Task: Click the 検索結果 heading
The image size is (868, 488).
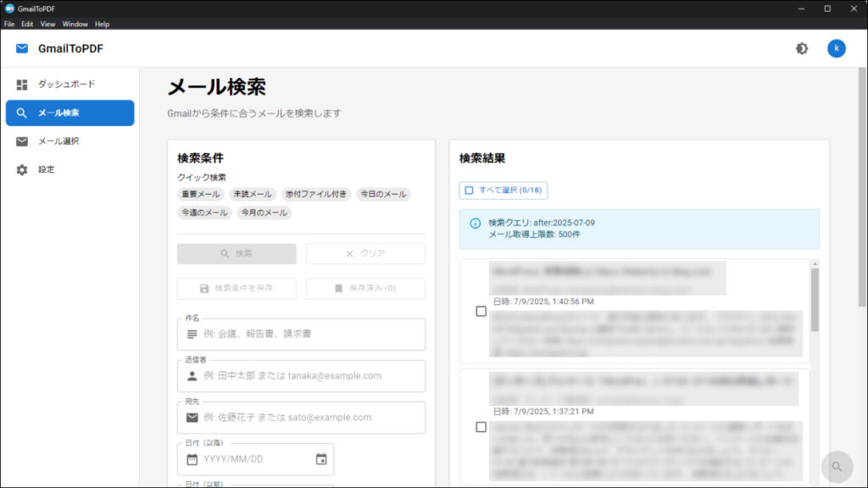Action: click(x=482, y=158)
